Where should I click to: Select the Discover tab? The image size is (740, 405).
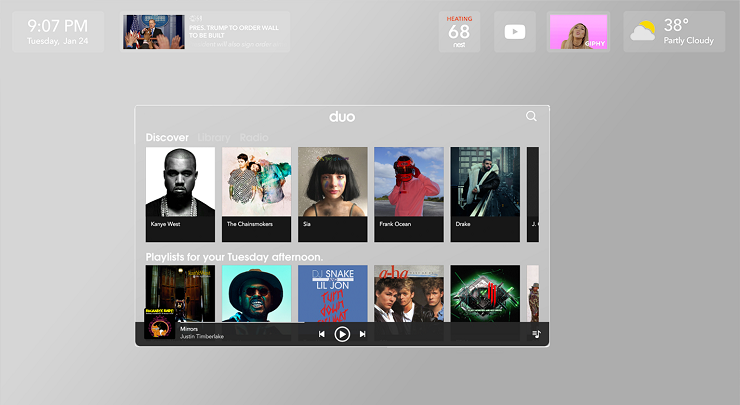(x=166, y=137)
